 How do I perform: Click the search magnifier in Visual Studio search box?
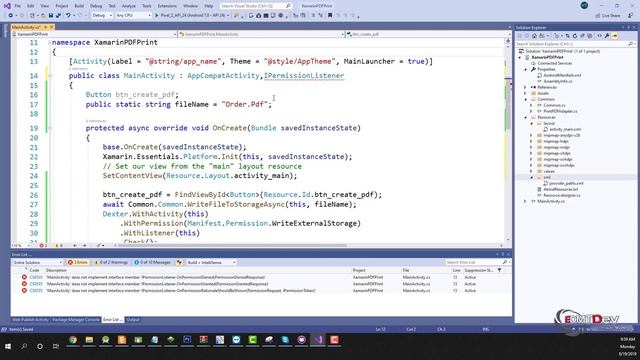click(x=288, y=6)
